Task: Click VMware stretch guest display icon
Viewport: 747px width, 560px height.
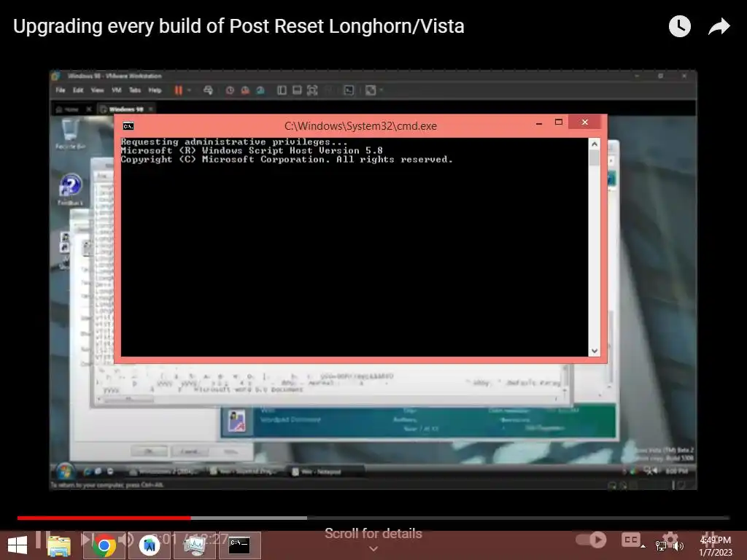Action: 371,90
